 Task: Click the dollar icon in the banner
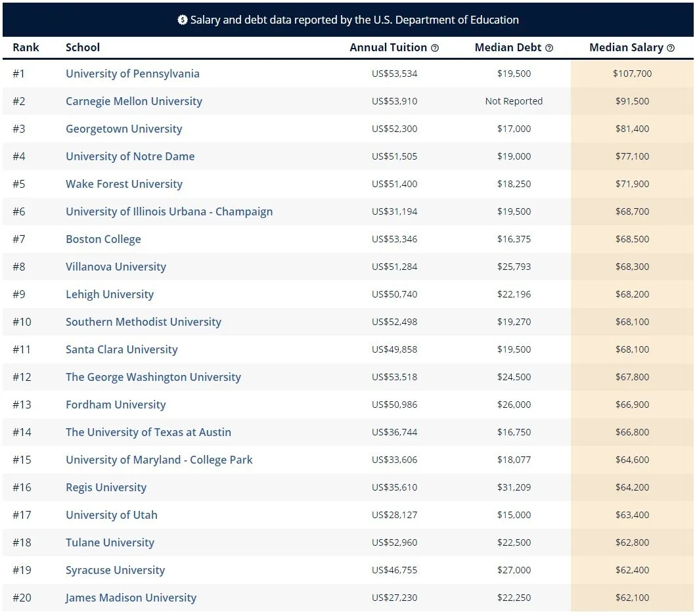[183, 20]
